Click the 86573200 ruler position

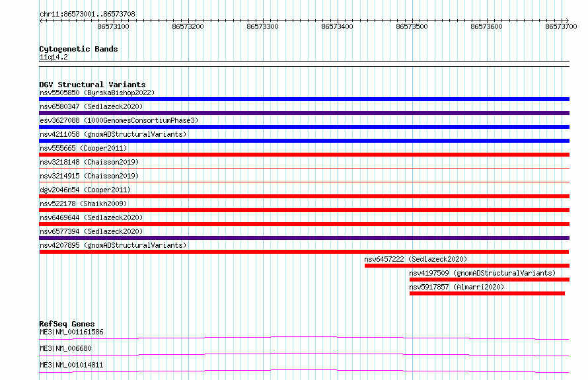click(x=188, y=26)
